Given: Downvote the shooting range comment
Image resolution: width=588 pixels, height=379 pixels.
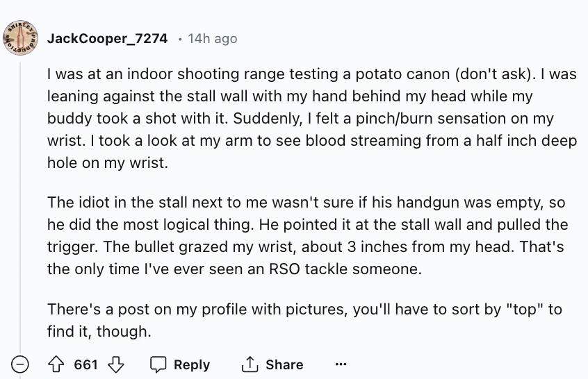Looking at the screenshot, I should 118,364.
